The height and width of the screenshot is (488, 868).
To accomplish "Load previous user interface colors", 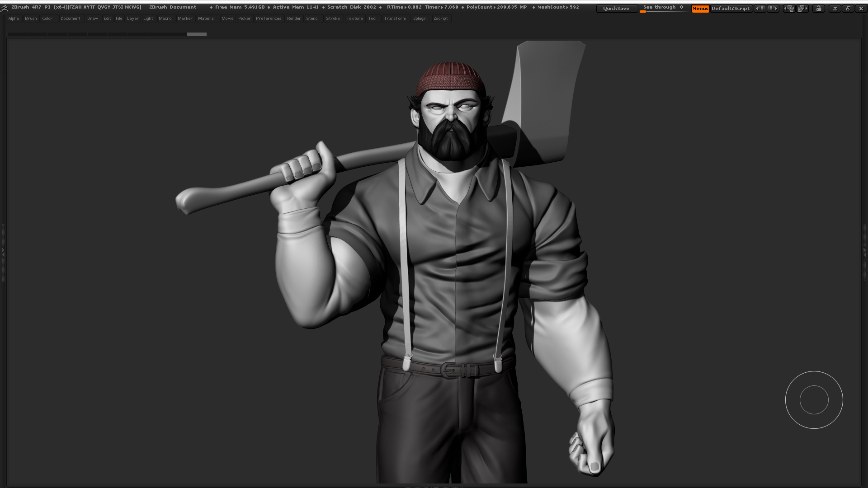I will [x=760, y=8].
